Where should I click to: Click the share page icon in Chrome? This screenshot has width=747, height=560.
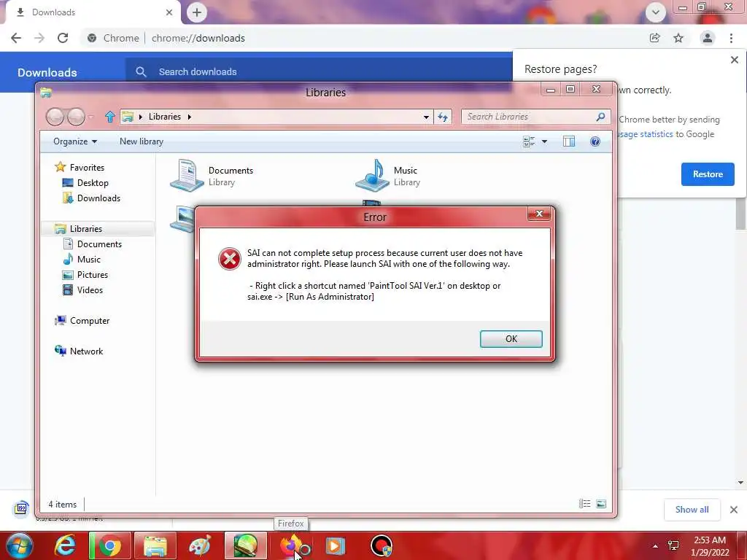point(654,38)
